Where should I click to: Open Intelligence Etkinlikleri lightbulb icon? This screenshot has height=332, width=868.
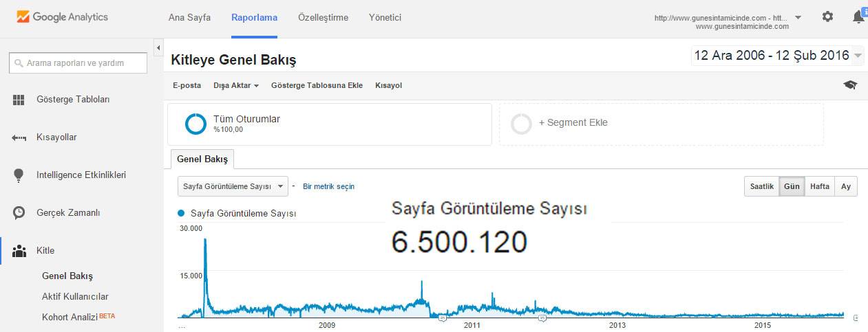click(x=19, y=175)
